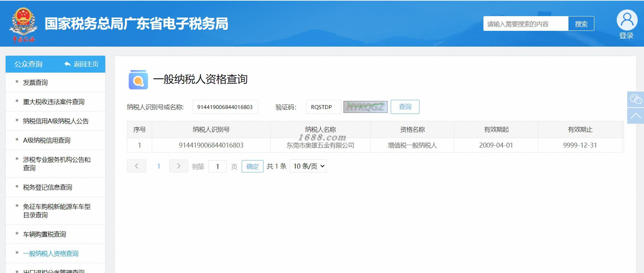Open the WeChat floating side icon
Screen dimensions: 644x273
[636, 99]
